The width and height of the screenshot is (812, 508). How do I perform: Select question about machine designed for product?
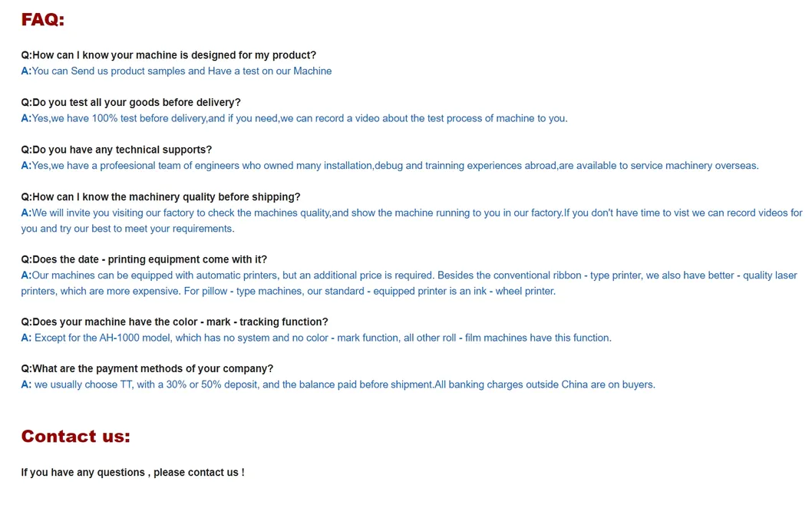coord(168,55)
